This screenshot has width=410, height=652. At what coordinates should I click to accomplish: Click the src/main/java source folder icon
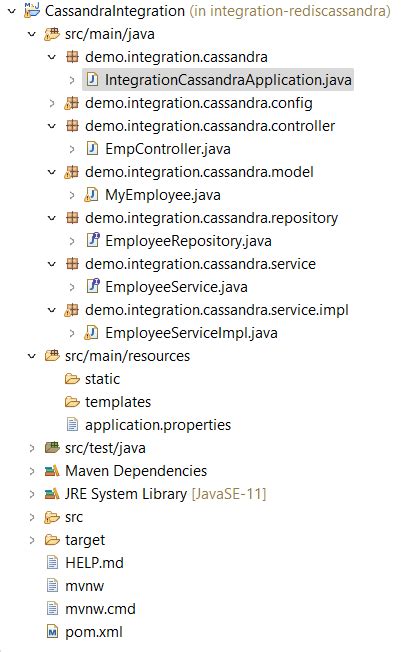click(x=52, y=34)
